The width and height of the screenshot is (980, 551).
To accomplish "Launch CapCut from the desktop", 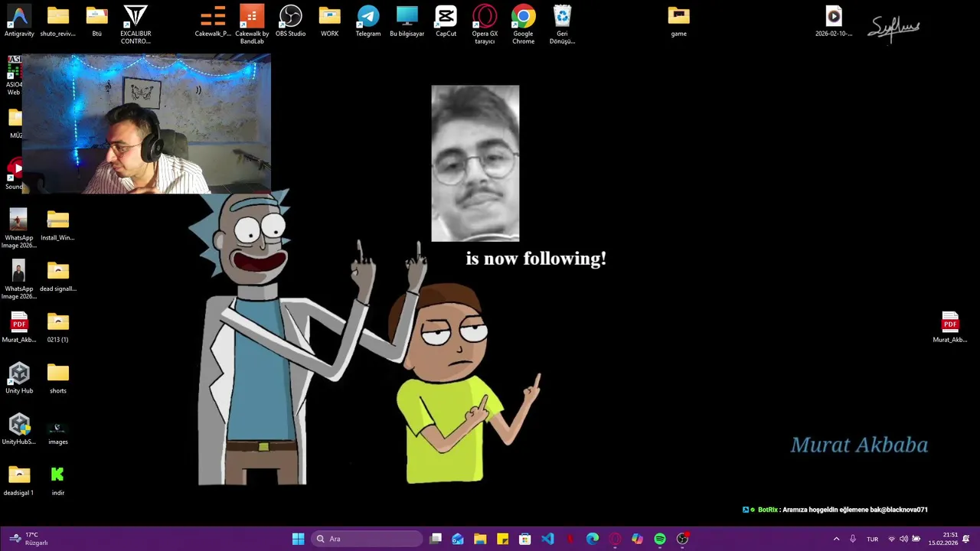I will click(446, 21).
